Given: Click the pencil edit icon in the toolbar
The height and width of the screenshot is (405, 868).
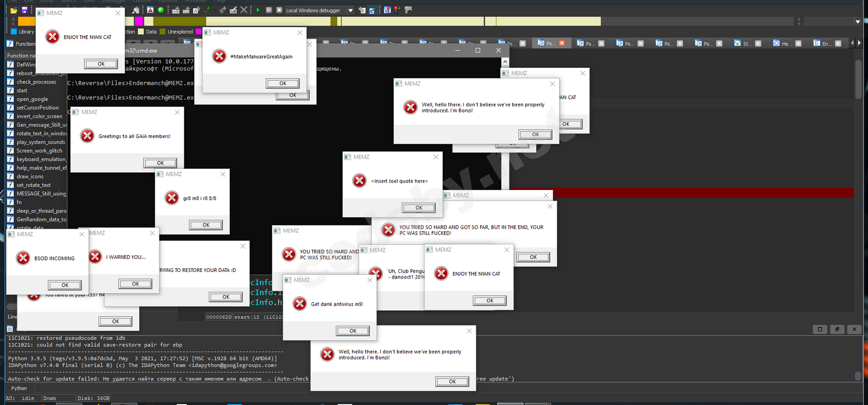Looking at the screenshot, I should 233,10.
